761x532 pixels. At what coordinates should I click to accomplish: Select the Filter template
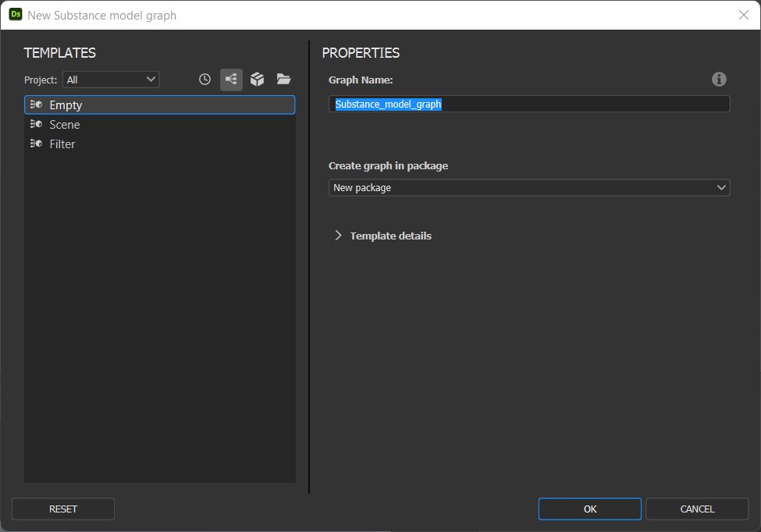click(x=160, y=144)
